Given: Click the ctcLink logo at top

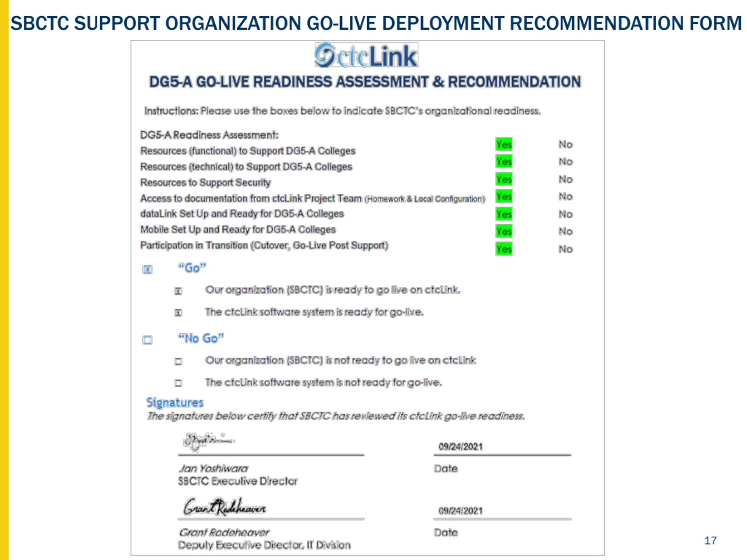Looking at the screenshot, I should tap(366, 55).
